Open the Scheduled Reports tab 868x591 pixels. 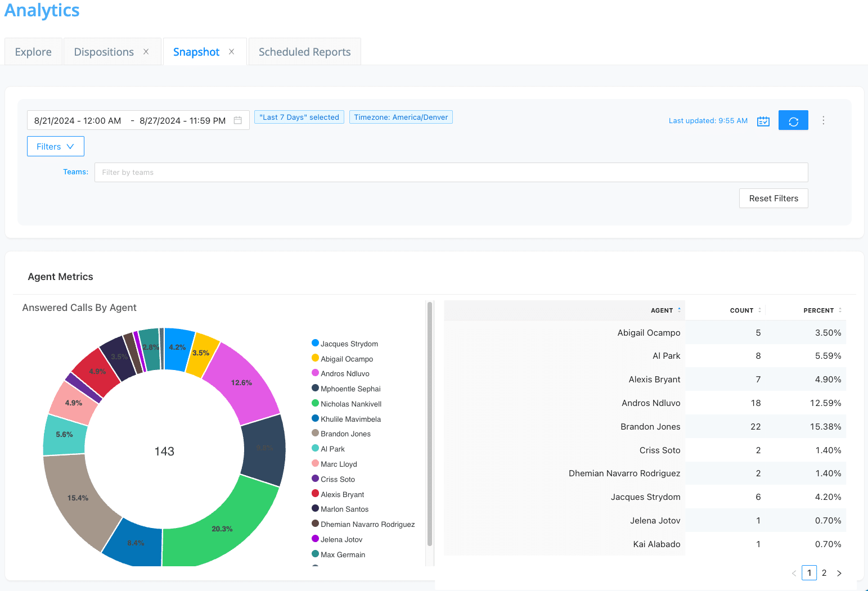[x=304, y=51]
